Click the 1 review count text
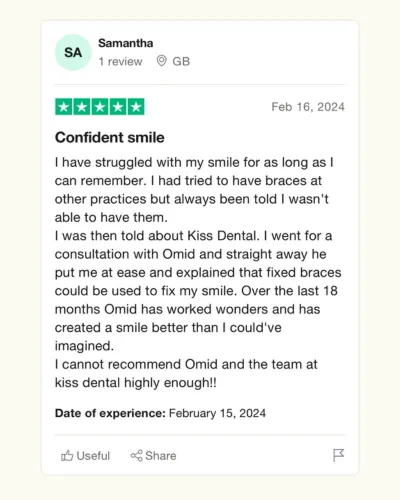 (120, 61)
